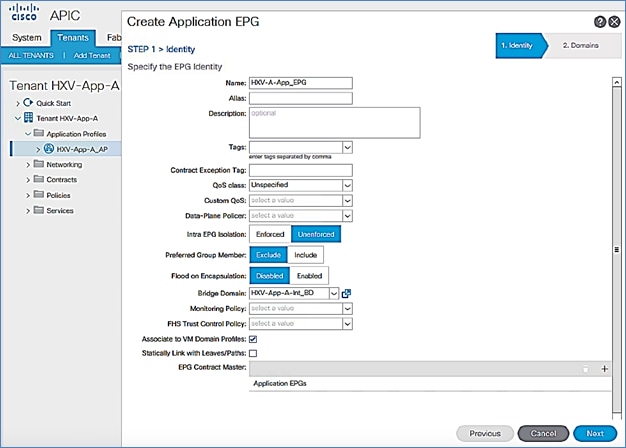Choose Include for Preferred Group Member
This screenshot has height=448, width=626.
(305, 255)
